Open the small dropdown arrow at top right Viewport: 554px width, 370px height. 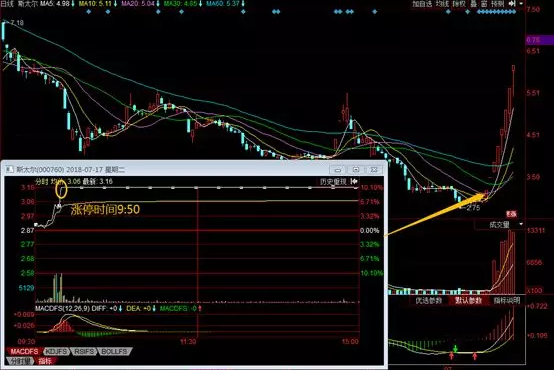[x=521, y=4]
